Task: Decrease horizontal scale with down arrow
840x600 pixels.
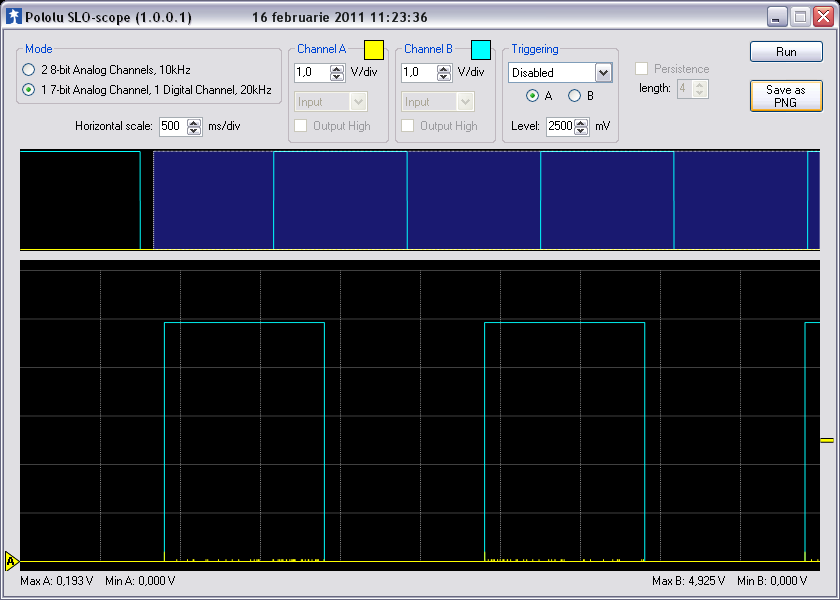Action: tap(194, 131)
